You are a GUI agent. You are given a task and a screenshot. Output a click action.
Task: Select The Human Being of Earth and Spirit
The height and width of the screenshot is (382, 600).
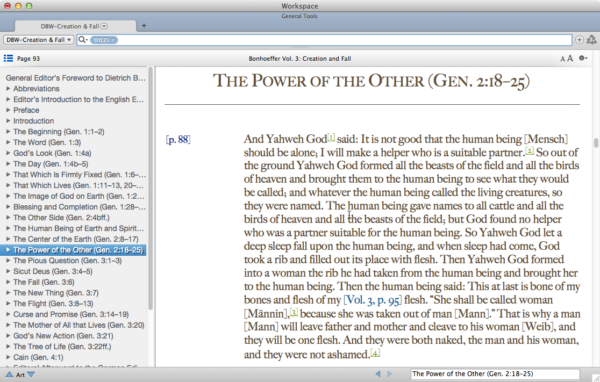click(x=78, y=228)
